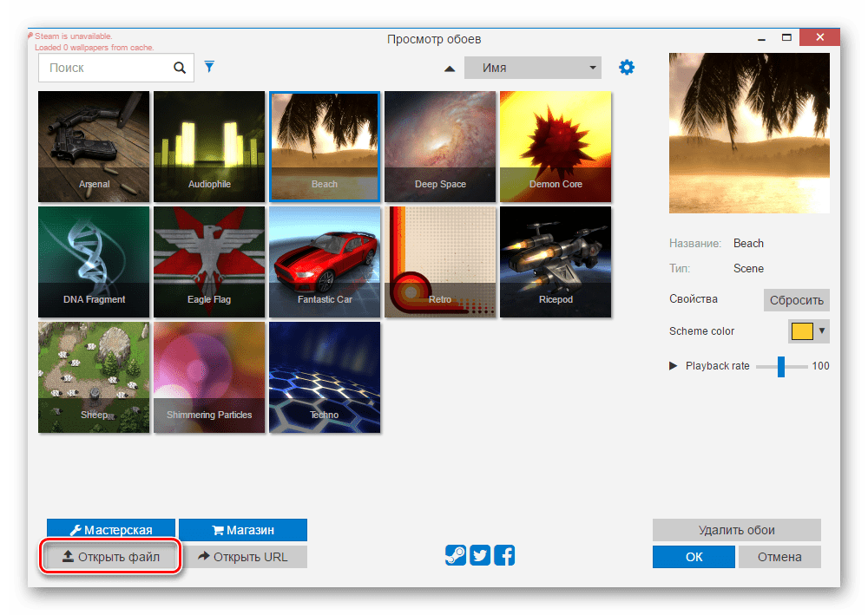Open the Магазин store button
The height and width of the screenshot is (615, 868).
243,530
